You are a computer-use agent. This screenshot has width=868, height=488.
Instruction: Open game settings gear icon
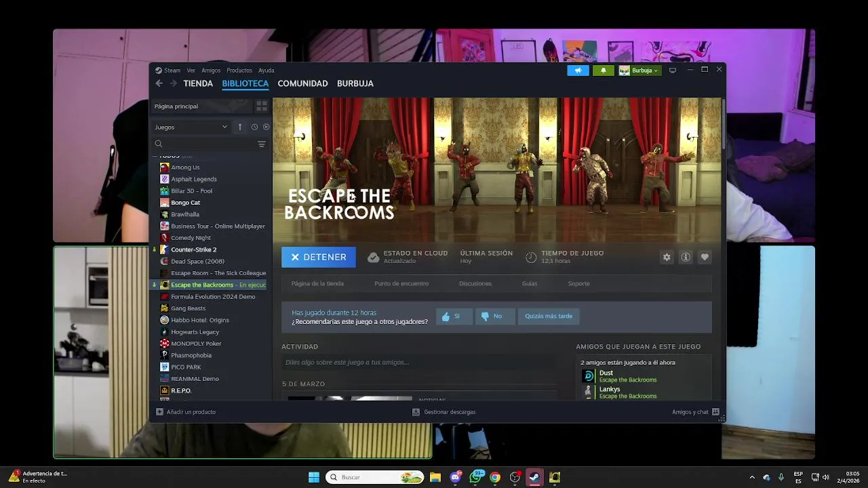[x=667, y=257]
